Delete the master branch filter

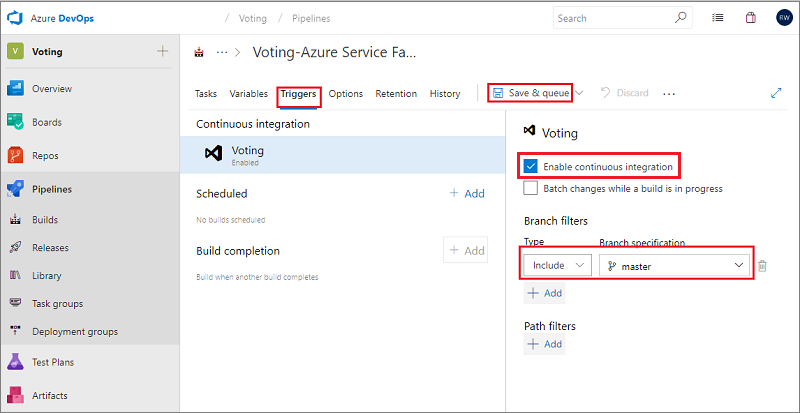click(x=762, y=266)
